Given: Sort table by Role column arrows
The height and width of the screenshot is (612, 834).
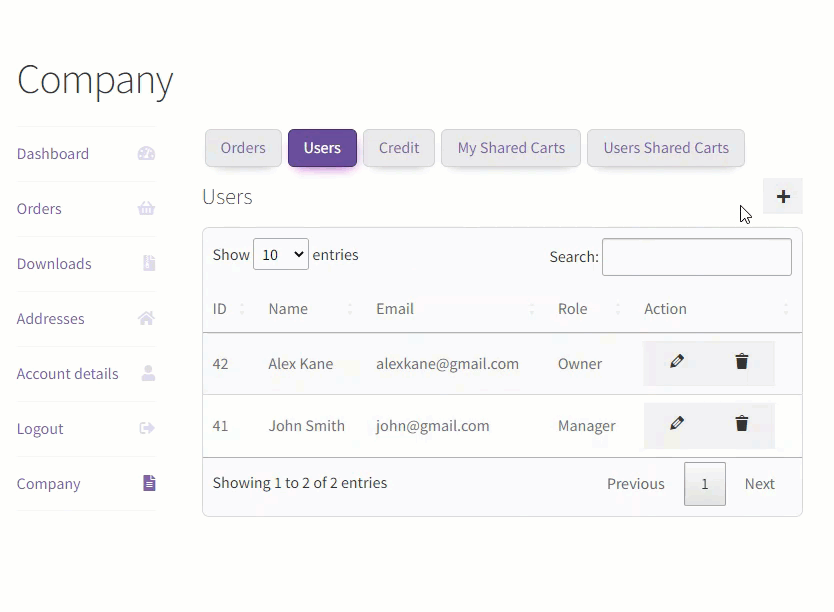Looking at the screenshot, I should click(618, 309).
